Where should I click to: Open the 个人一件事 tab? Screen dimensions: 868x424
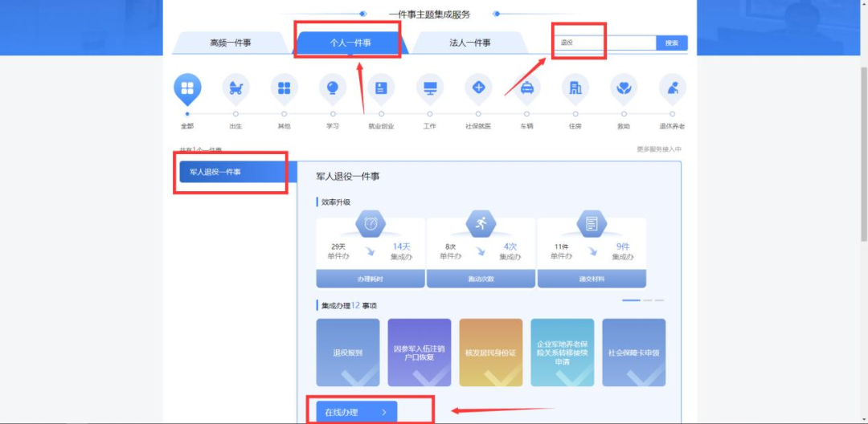coord(350,43)
